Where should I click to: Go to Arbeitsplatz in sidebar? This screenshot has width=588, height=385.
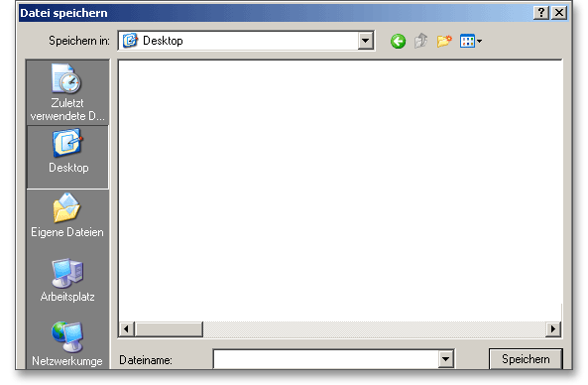click(x=67, y=280)
